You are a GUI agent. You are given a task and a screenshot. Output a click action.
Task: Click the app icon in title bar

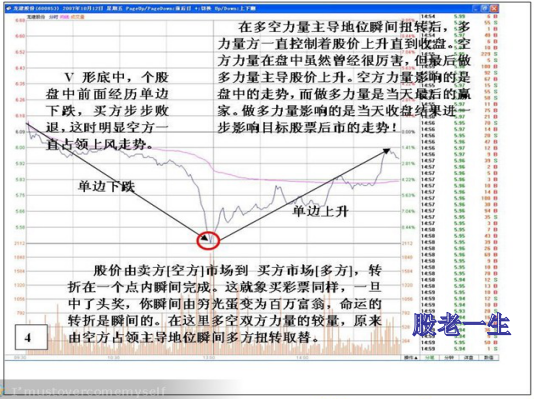click(9, 8)
